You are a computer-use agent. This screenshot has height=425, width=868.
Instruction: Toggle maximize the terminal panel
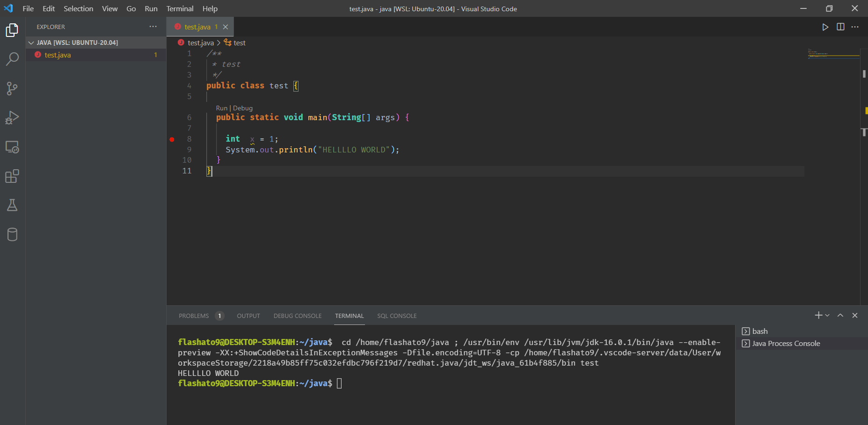tap(840, 315)
